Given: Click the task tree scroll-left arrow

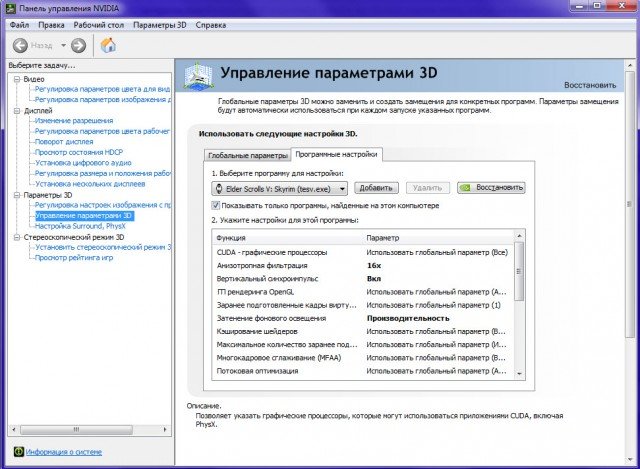Looking at the screenshot, I should tap(14, 429).
